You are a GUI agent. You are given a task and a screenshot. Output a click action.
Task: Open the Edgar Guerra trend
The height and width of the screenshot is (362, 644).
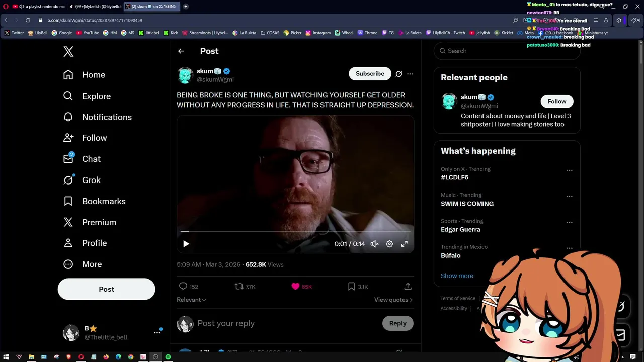460,229
